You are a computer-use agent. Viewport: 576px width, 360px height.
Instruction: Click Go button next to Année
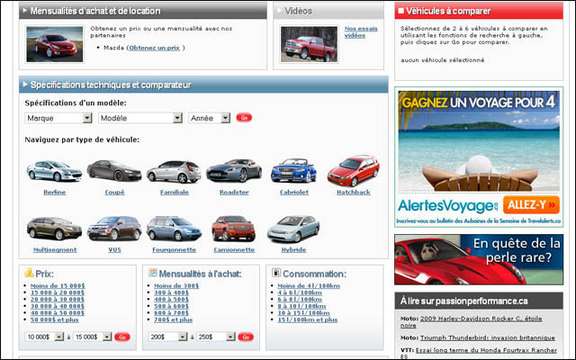tap(244, 118)
